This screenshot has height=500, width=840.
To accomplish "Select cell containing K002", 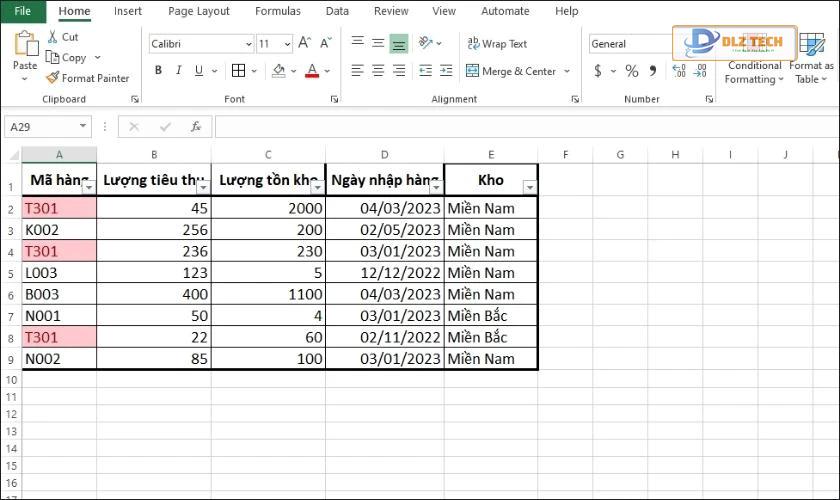I will [59, 230].
